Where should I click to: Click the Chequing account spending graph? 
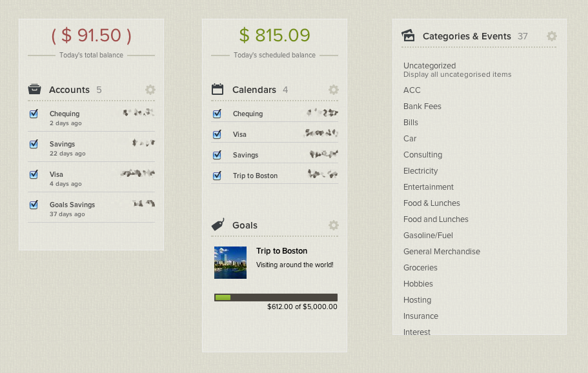click(136, 114)
